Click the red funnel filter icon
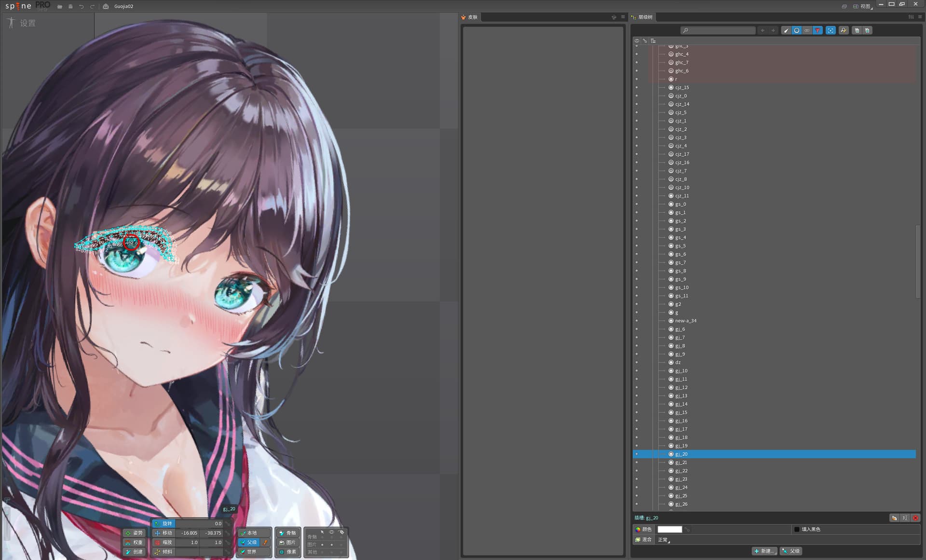926x560 pixels. click(817, 30)
